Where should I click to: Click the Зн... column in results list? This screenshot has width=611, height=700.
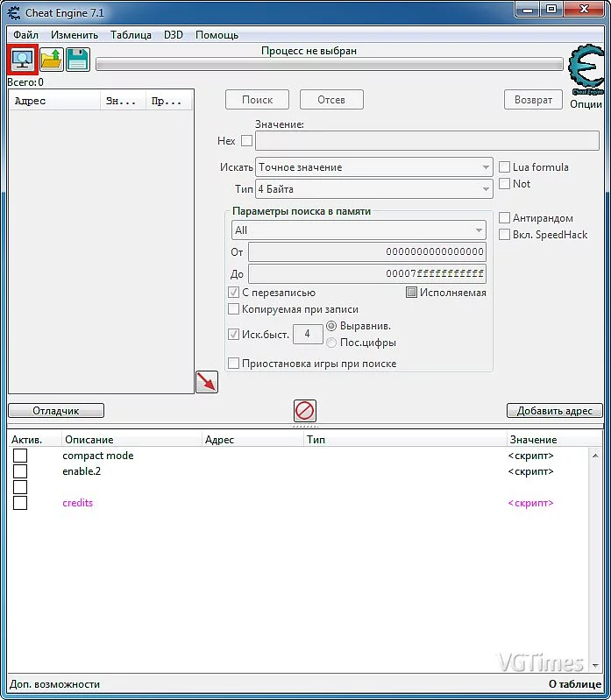(124, 101)
